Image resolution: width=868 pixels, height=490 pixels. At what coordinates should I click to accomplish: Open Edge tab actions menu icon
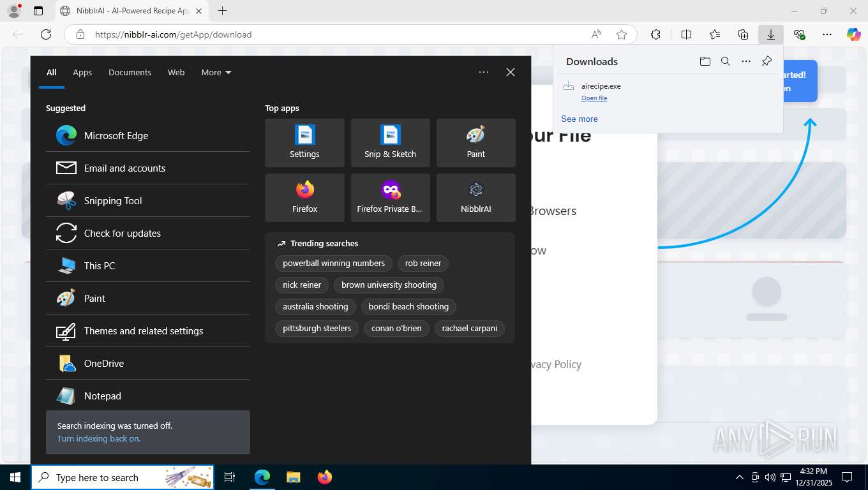click(38, 11)
